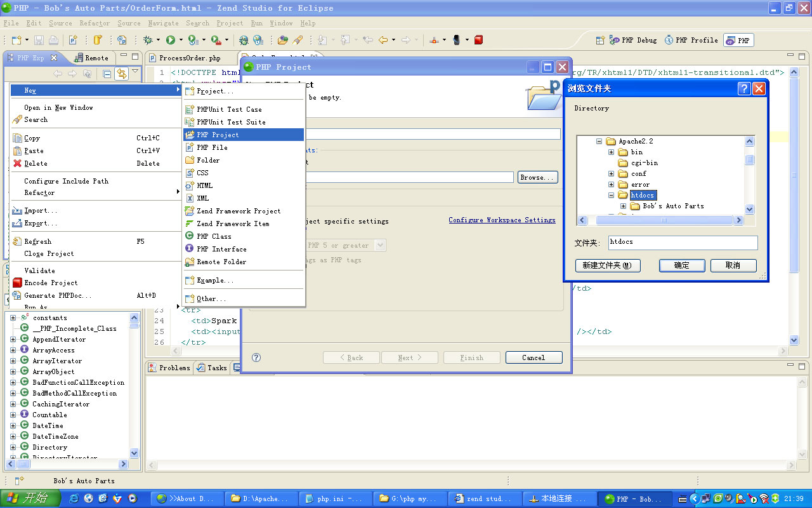Viewport: 812px width, 508px height.
Task: Click the External Tools toolbar icon
Action: pos(216,40)
